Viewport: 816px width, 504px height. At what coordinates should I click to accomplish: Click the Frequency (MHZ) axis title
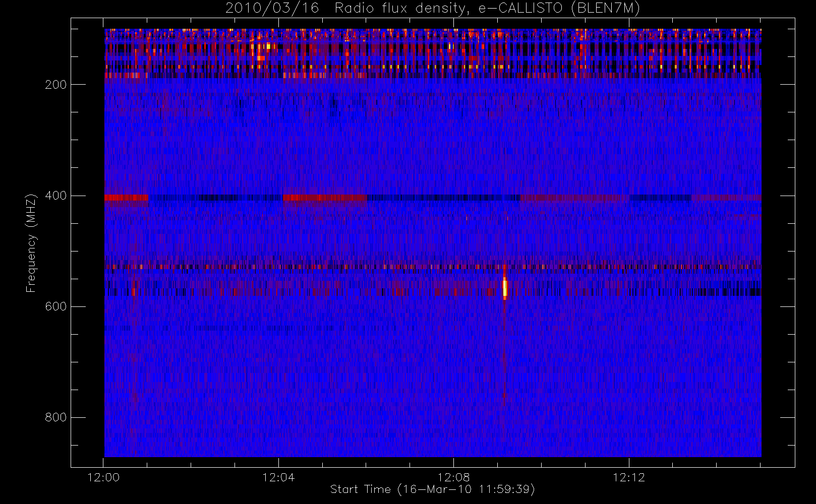pyautogui.click(x=32, y=243)
